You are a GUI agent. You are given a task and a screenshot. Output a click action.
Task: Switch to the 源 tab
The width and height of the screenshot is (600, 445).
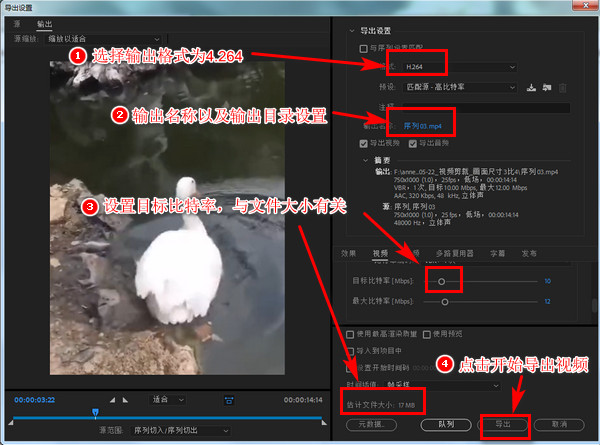click(17, 24)
